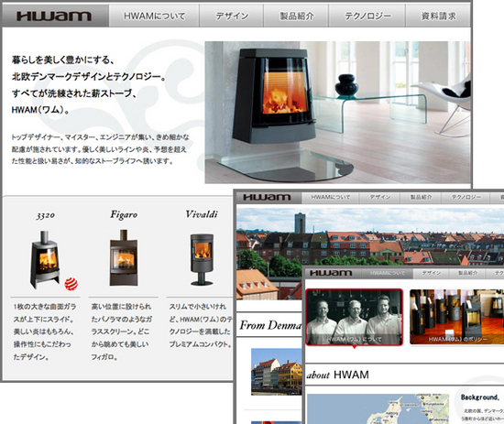This screenshot has width=504, height=424.
Task: Open the HWAM(ワム)のポリシー showroom card
Action: tap(456, 317)
